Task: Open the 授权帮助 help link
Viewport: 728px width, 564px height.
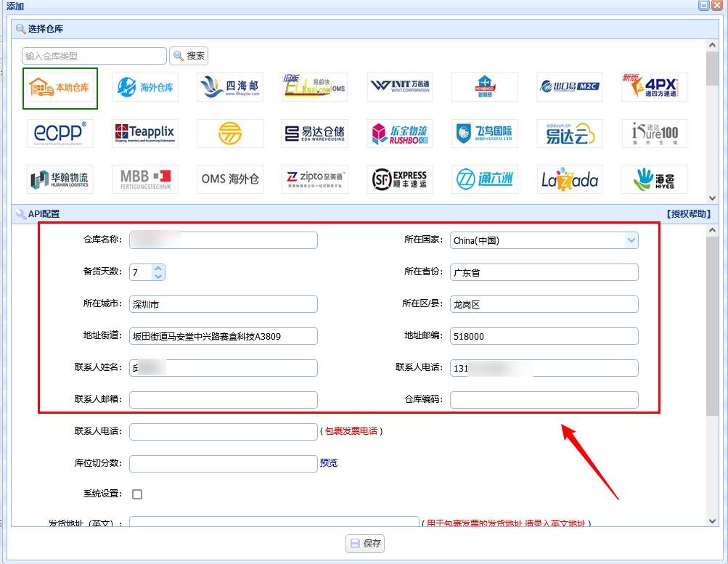Action: click(x=689, y=214)
